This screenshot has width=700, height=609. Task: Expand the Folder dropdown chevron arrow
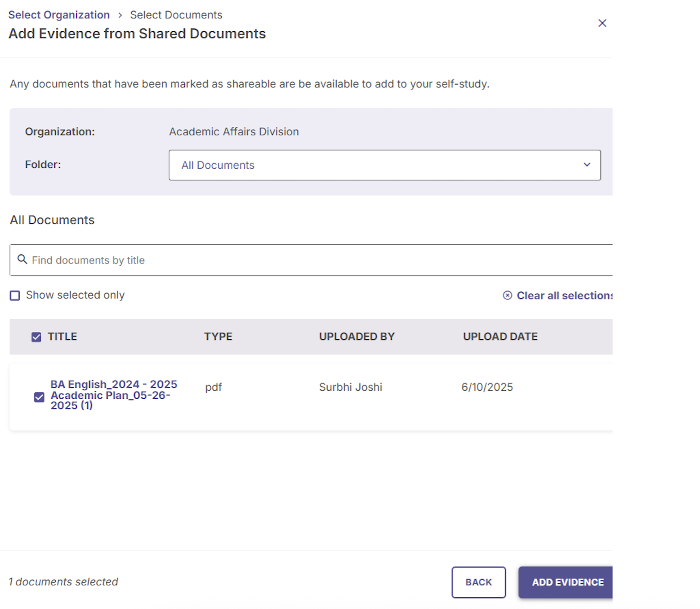click(x=587, y=165)
